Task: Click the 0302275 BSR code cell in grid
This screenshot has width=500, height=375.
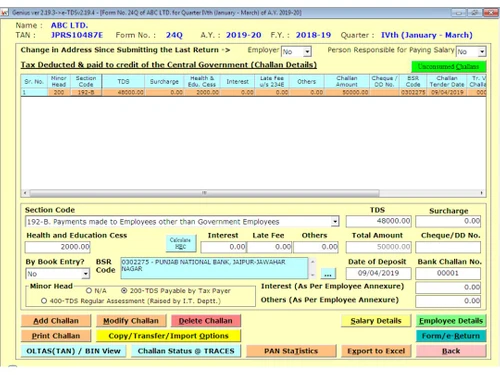Action: pos(413,92)
